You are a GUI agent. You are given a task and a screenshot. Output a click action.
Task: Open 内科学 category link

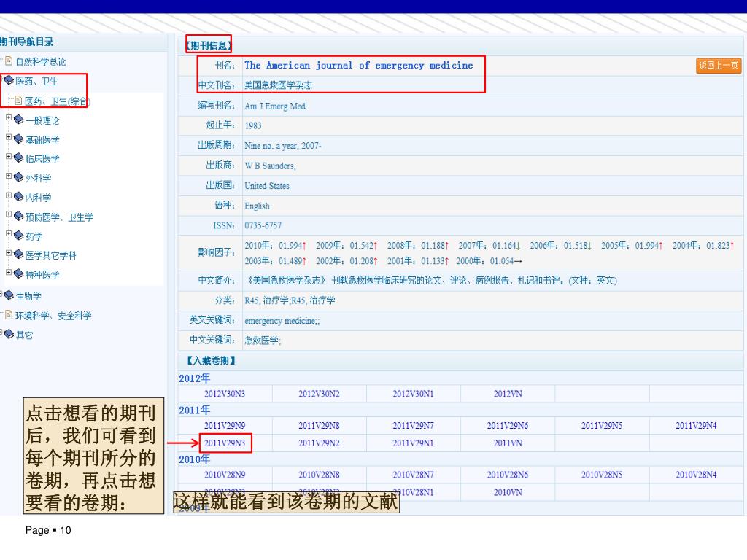pos(38,198)
